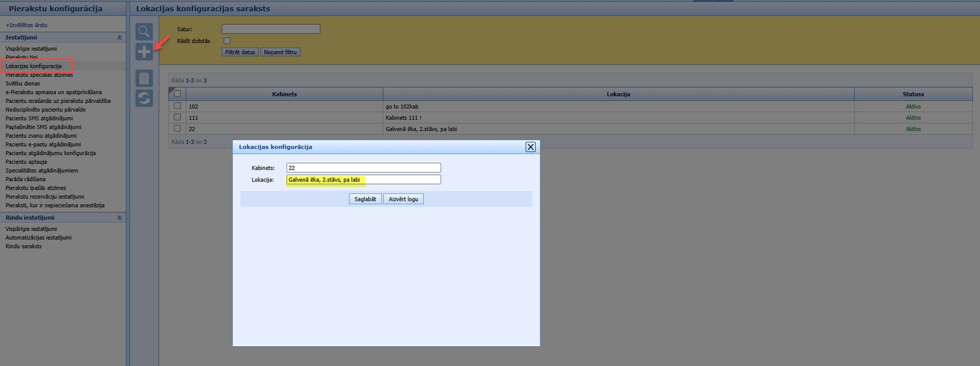Screen dimensions: 980x366
Task: Click the Aizvērt logu button
Action: pyautogui.click(x=403, y=199)
